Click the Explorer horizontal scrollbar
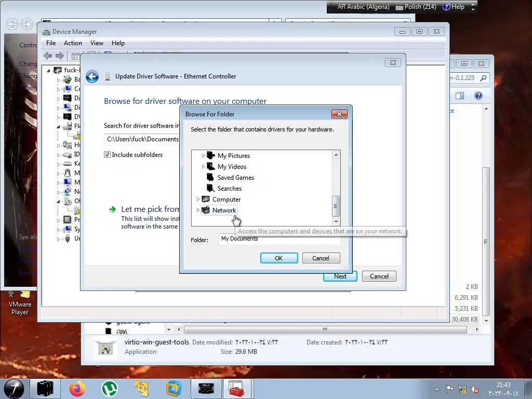This screenshot has width=532, height=399. (325, 329)
